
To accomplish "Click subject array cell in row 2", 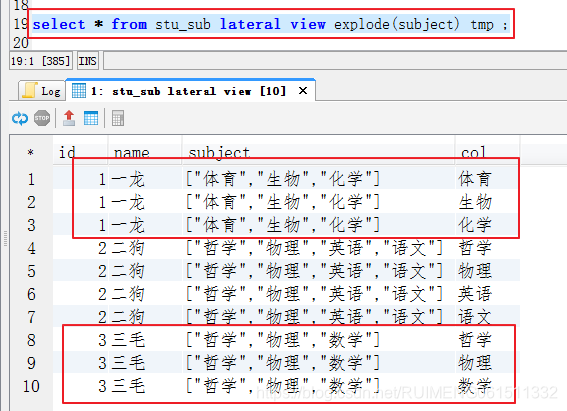I will (x=319, y=202).
